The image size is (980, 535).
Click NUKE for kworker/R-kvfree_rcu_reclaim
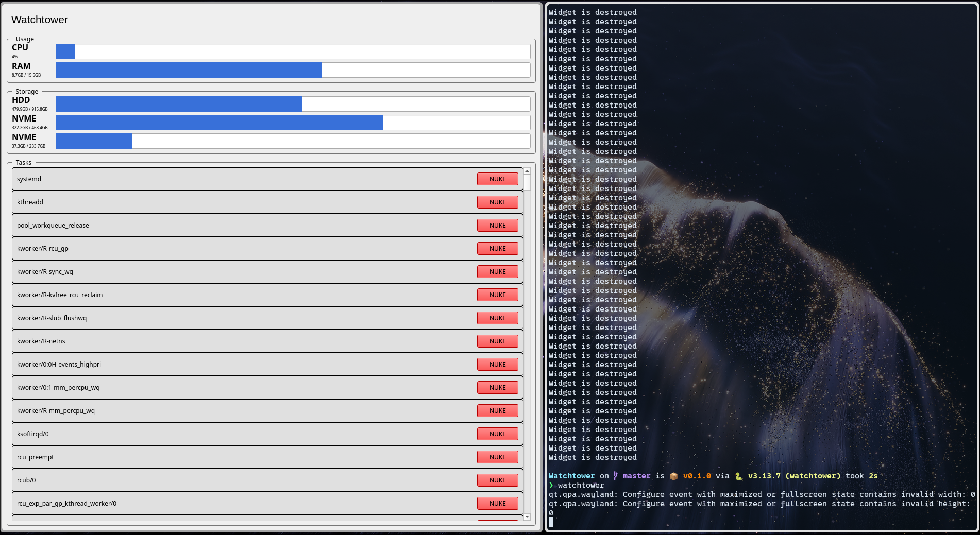[497, 295]
